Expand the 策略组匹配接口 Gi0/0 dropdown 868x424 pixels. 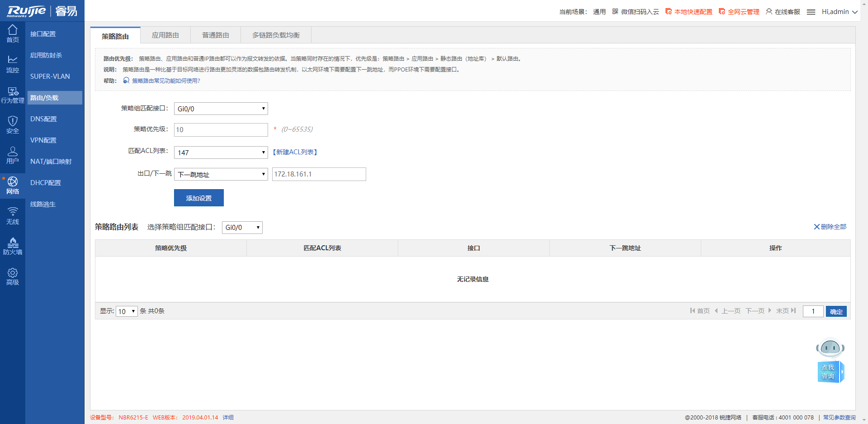(x=221, y=109)
